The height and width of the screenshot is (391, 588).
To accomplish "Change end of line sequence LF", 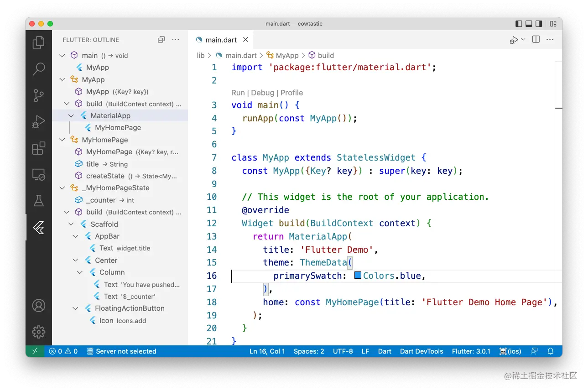I will pos(365,351).
